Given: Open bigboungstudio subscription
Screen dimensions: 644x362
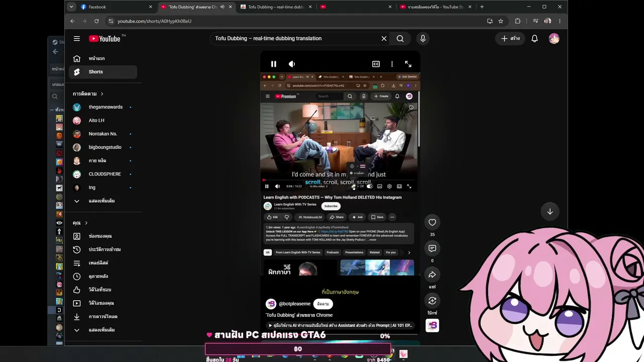Looking at the screenshot, I should tap(103, 147).
